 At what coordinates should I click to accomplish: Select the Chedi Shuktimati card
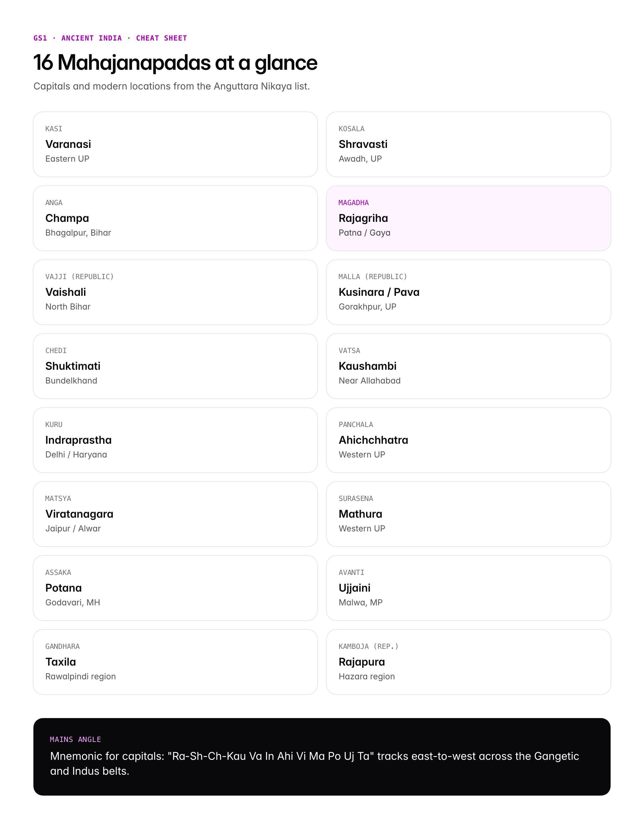(175, 366)
